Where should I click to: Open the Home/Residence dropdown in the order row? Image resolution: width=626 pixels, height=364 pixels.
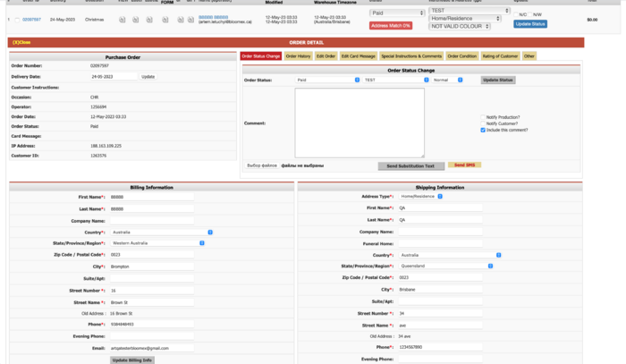[x=465, y=19]
